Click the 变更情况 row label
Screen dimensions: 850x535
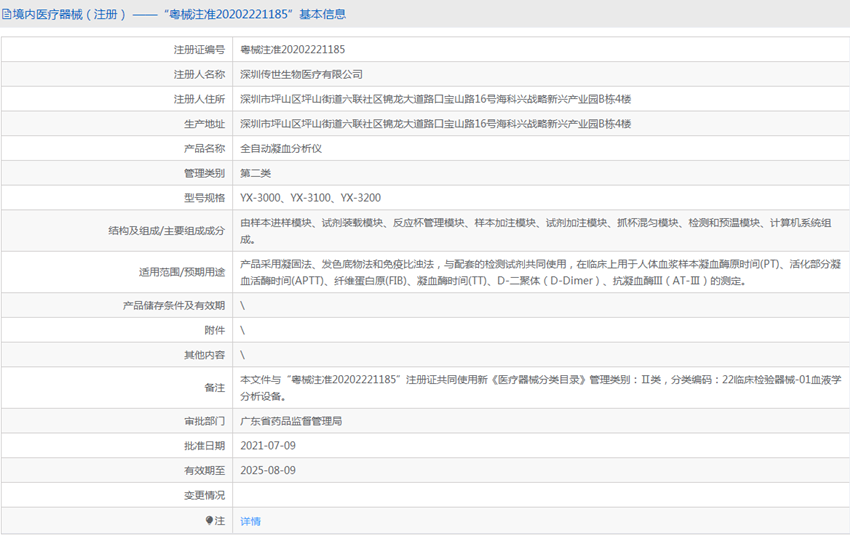[204, 495]
